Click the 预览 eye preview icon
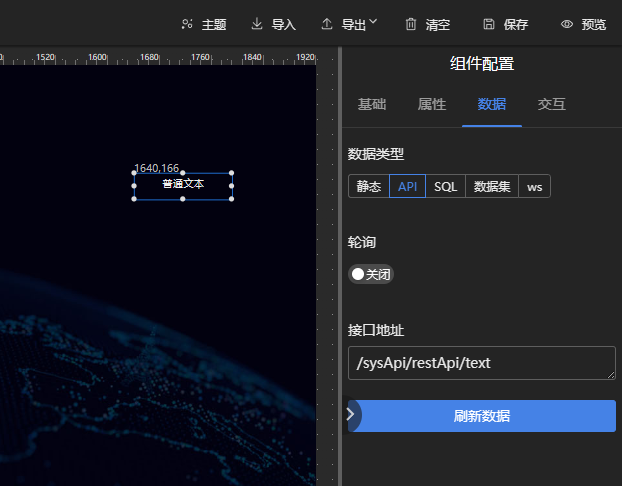Viewport: 622px width, 486px height. (567, 24)
